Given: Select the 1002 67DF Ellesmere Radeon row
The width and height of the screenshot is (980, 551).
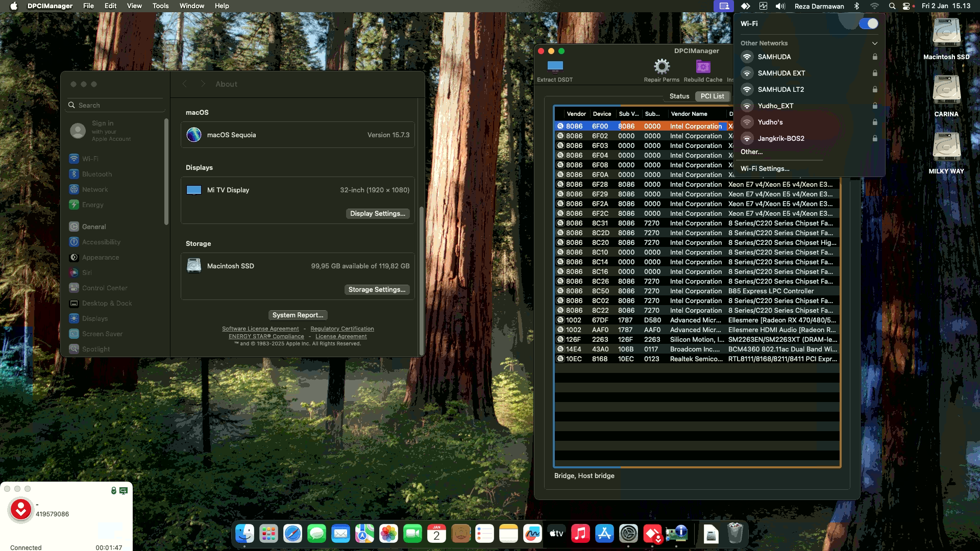Looking at the screenshot, I should (697, 320).
